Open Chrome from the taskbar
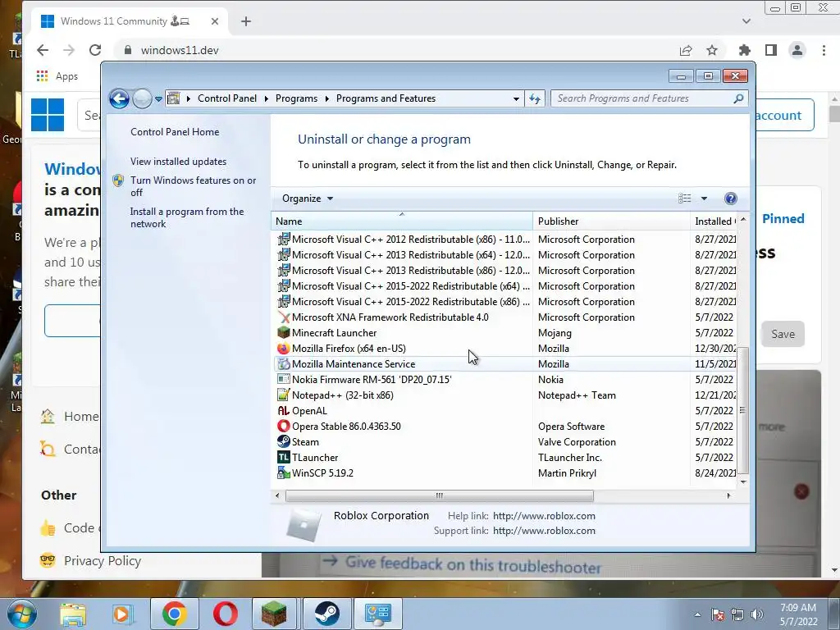840x630 pixels. tap(174, 614)
